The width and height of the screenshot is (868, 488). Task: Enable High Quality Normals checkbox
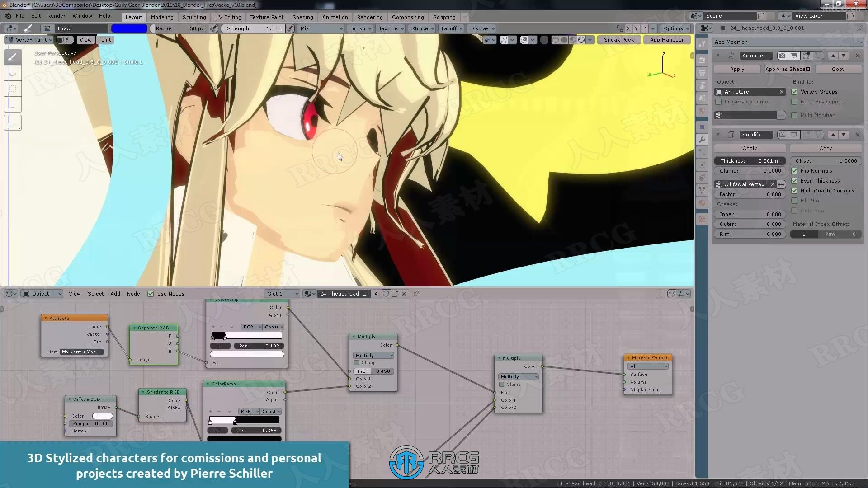pyautogui.click(x=794, y=191)
